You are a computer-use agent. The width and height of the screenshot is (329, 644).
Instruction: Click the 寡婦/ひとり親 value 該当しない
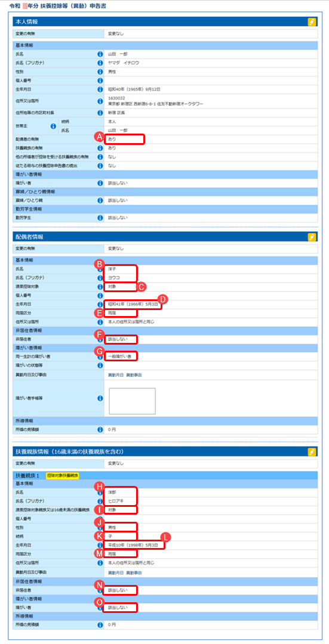(x=118, y=200)
